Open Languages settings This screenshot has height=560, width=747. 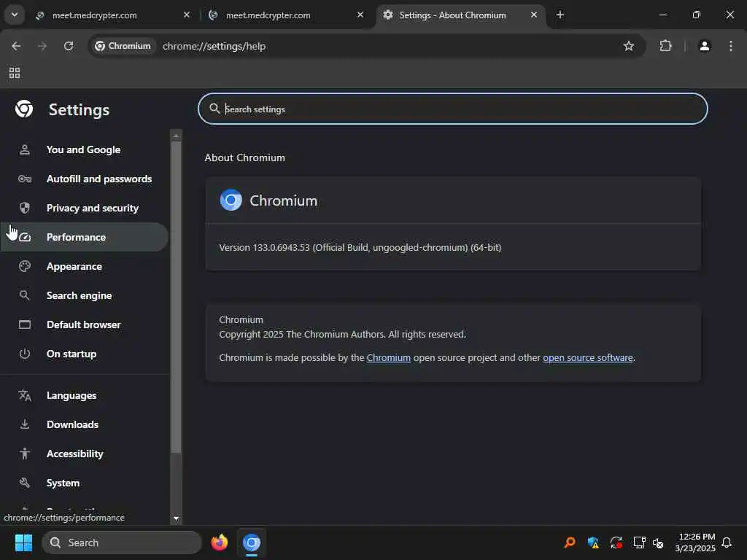(83, 395)
